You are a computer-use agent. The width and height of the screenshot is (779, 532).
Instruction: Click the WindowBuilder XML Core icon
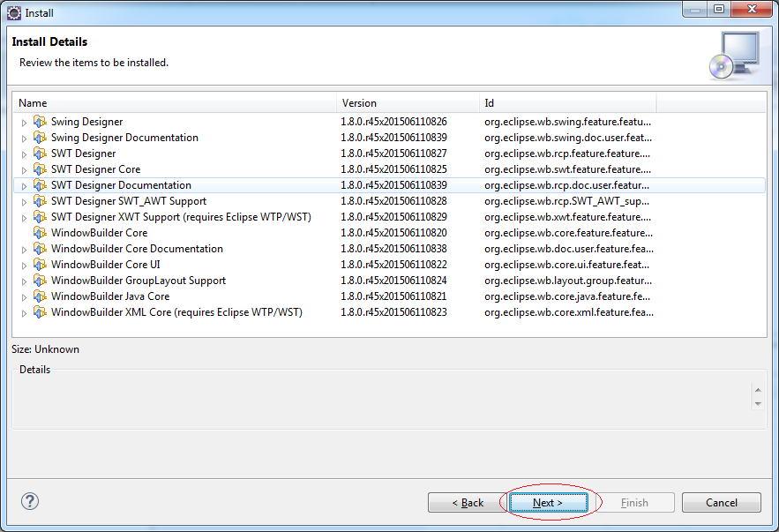[40, 312]
